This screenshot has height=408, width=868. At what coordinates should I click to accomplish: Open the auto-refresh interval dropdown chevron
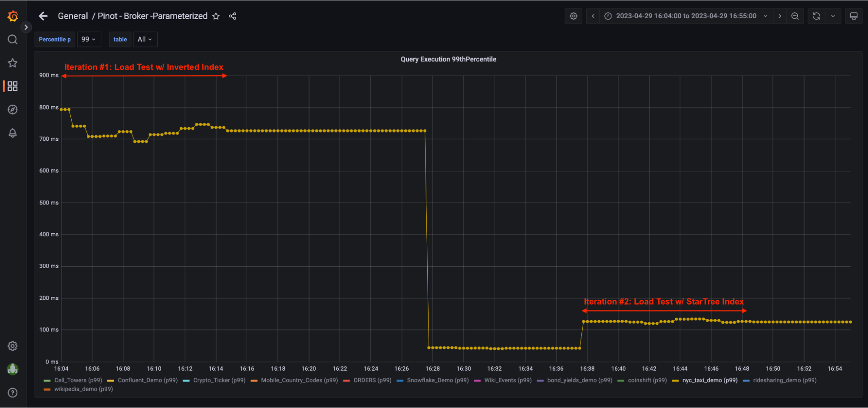(x=833, y=16)
